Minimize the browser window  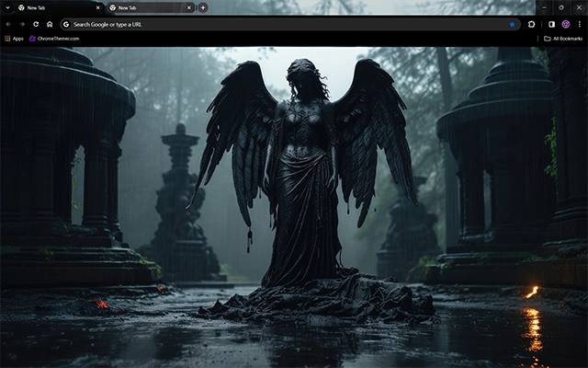[544, 7]
